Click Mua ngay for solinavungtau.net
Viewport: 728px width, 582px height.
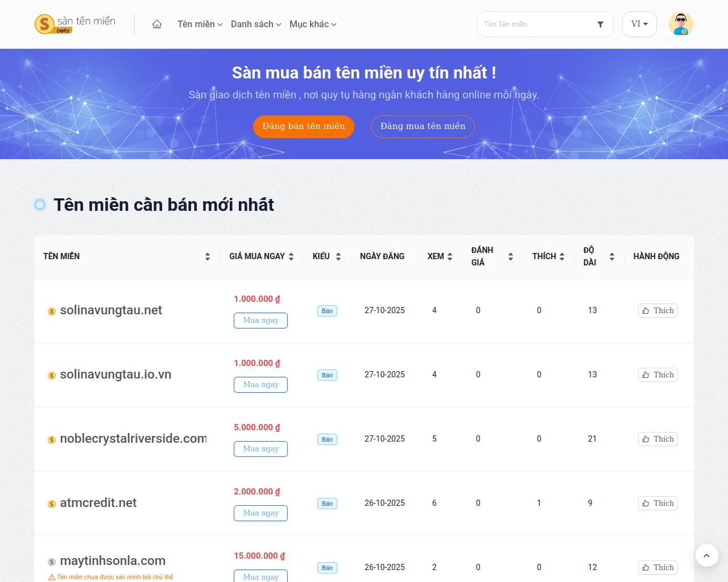click(x=260, y=321)
